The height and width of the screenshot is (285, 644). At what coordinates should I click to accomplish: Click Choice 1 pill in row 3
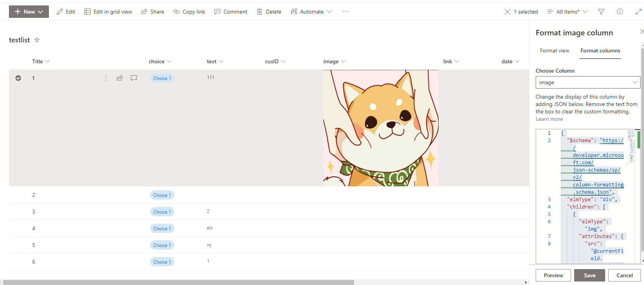[x=162, y=212]
